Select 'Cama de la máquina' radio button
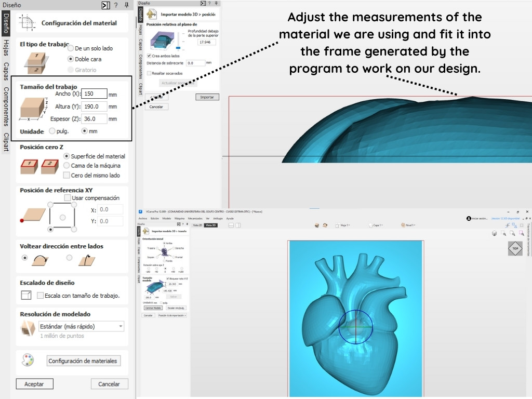532x399 pixels. (x=66, y=166)
